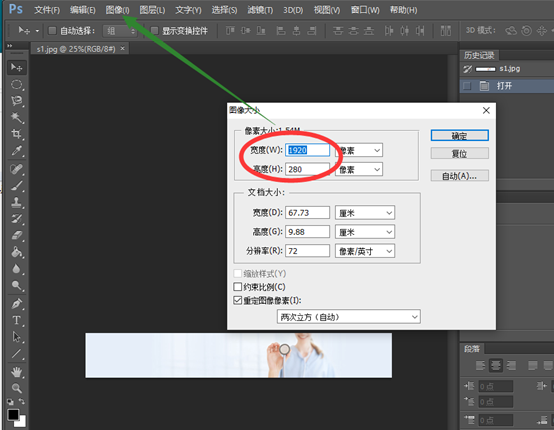Click the 确定 button
Screen dimensions: 554x430
point(460,136)
